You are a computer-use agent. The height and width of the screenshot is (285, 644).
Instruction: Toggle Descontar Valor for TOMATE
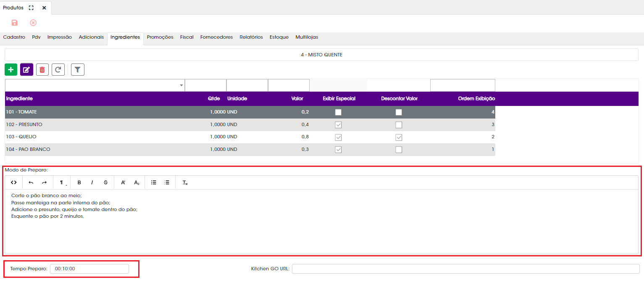pyautogui.click(x=399, y=112)
